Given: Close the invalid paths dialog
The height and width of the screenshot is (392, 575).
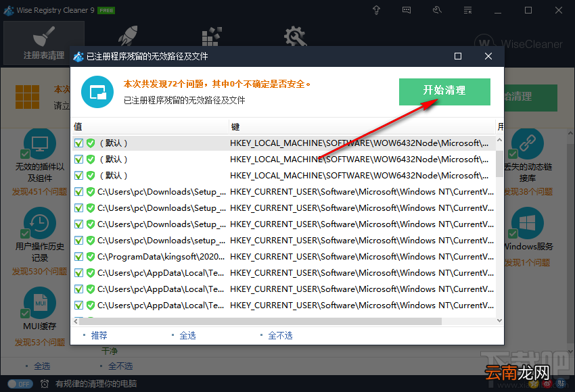Looking at the screenshot, I should coord(488,56).
